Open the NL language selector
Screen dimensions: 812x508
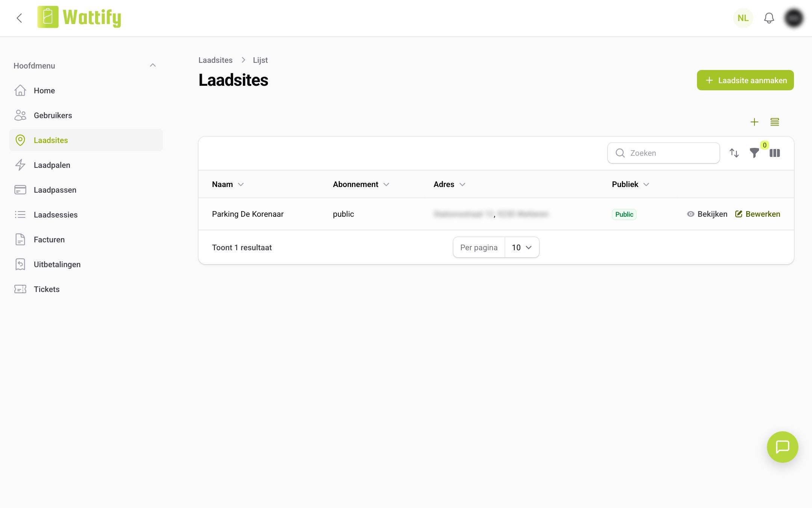pos(743,18)
